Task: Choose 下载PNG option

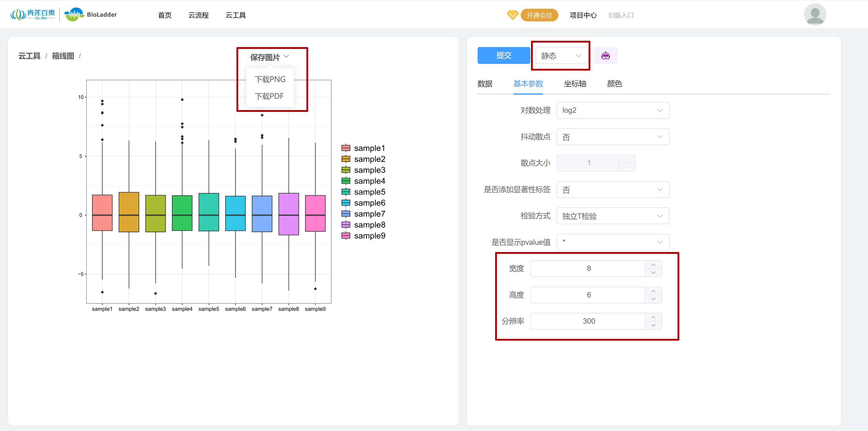Action: (x=270, y=79)
